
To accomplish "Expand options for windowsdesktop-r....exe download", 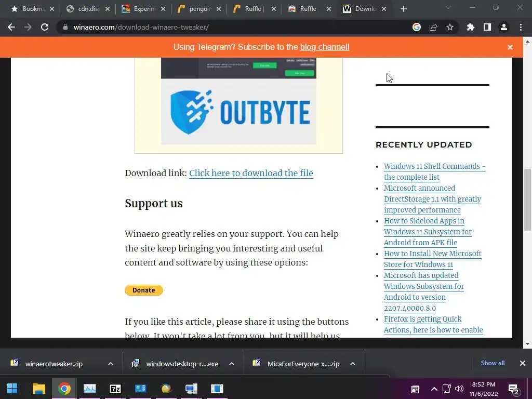I will [x=232, y=364].
